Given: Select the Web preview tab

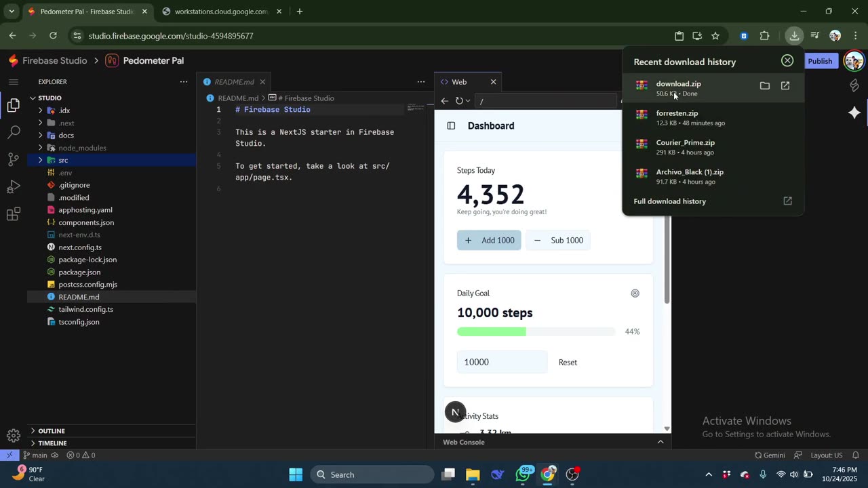Looking at the screenshot, I should point(468,82).
